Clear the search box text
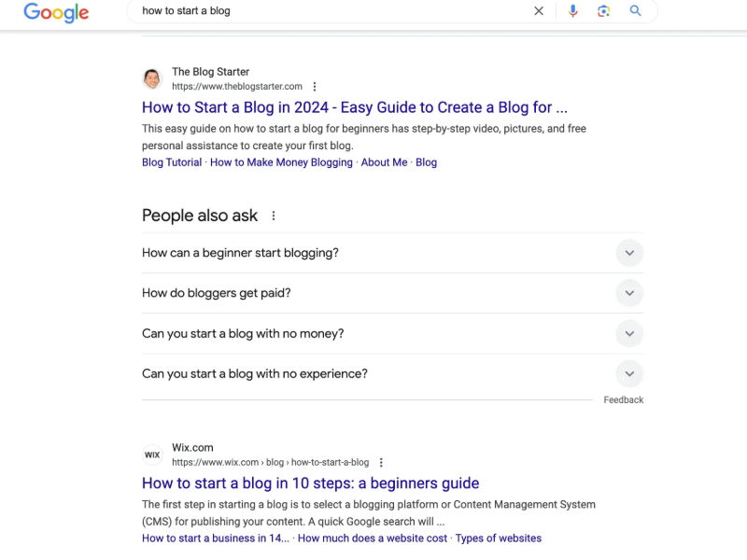This screenshot has height=560, width=747. click(539, 11)
